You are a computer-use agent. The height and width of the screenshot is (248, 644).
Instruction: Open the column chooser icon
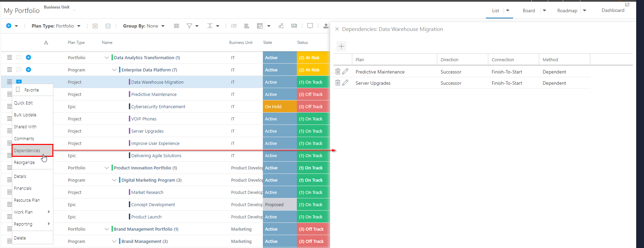click(176, 26)
